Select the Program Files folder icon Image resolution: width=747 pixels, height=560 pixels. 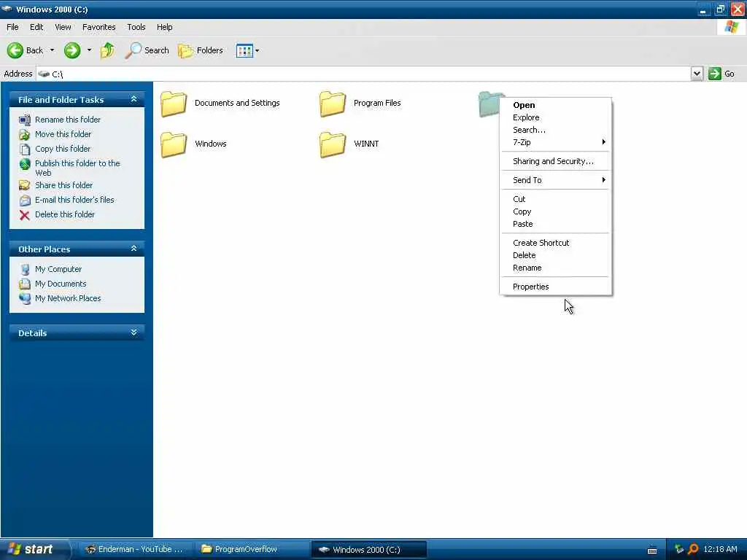tap(333, 104)
